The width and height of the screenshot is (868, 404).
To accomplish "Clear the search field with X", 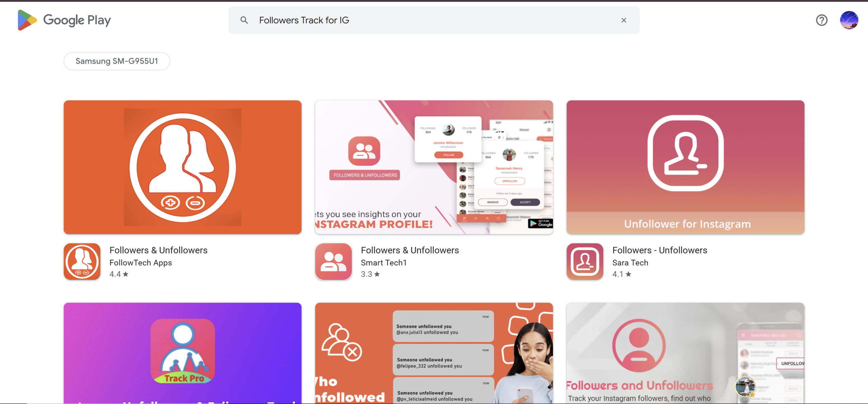I will tap(624, 20).
